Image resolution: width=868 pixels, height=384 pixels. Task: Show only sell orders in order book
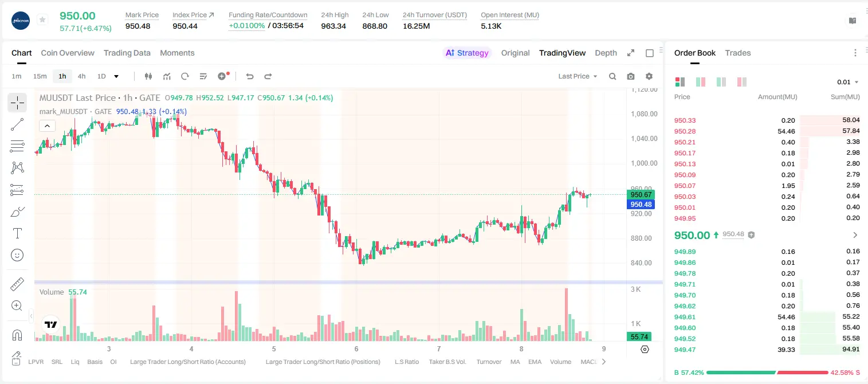[742, 82]
